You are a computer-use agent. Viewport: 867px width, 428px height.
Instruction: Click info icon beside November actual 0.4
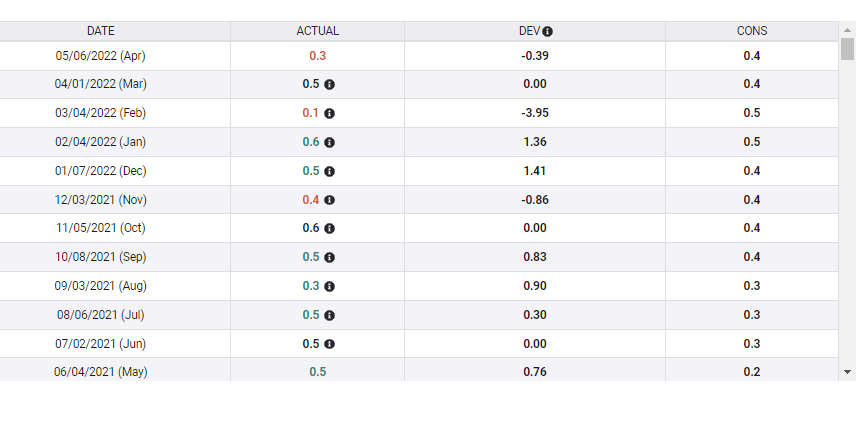coord(330,200)
